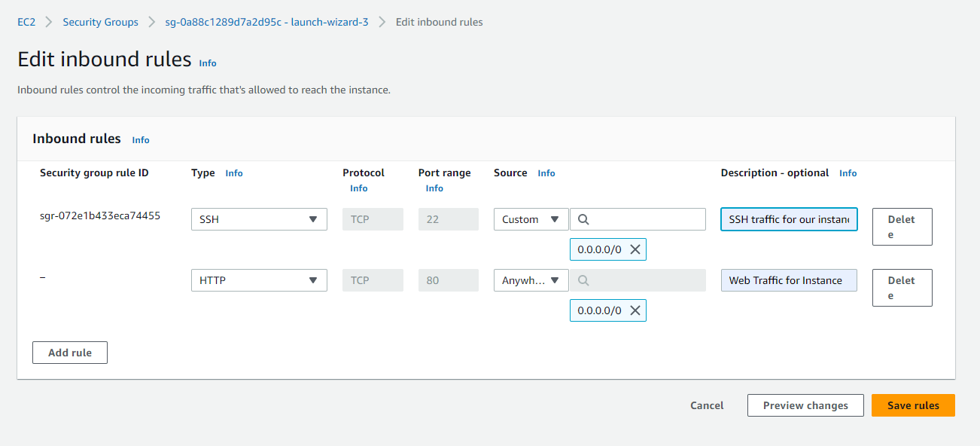Open Info link under Port range column
Screen dimensions: 980x446
pyautogui.click(x=434, y=188)
